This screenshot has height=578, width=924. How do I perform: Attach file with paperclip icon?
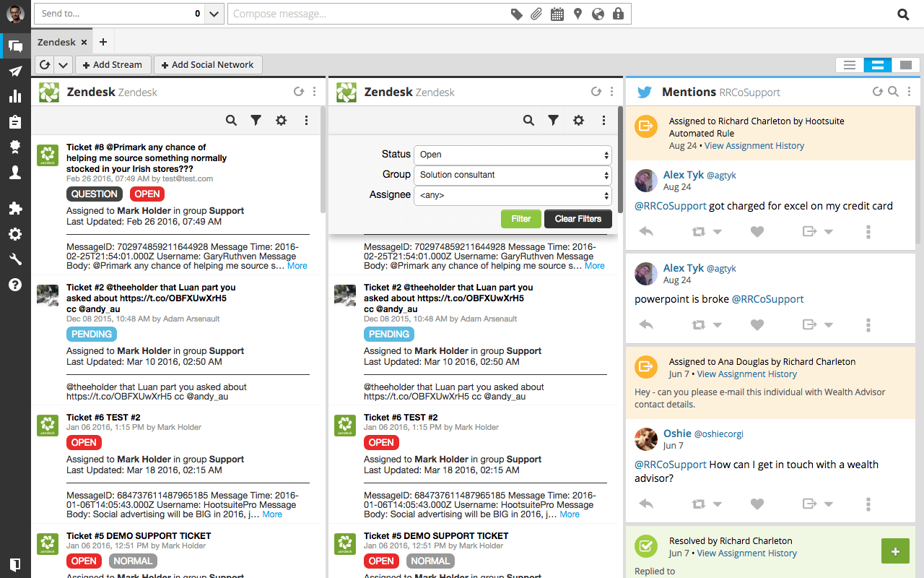pos(536,14)
